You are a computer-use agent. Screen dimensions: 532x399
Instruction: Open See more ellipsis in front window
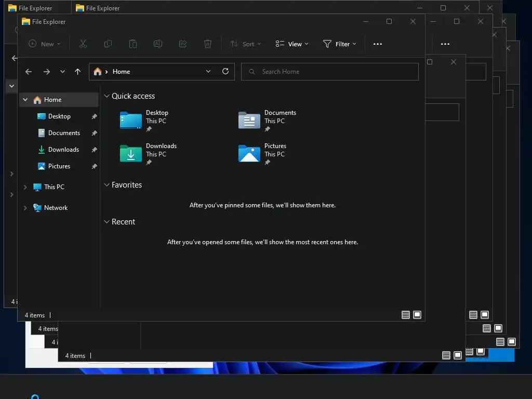(378, 44)
